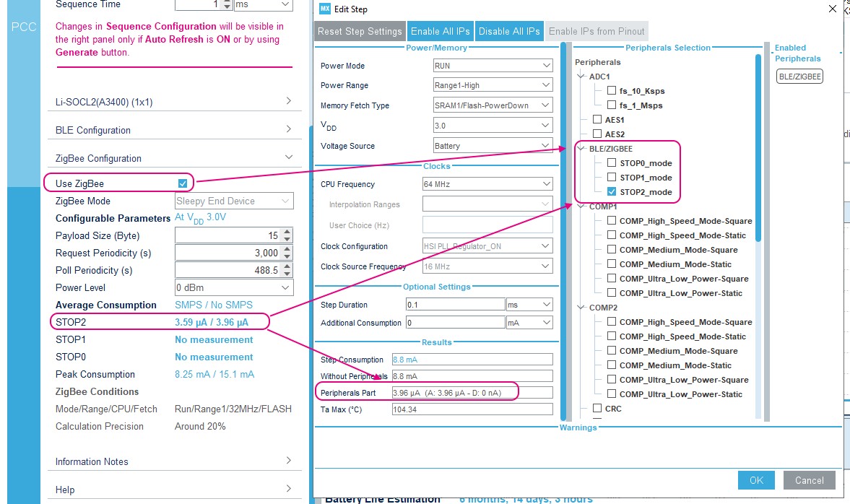Decrease Poll Periodicity with down arrow
This screenshot has height=504, width=850.
click(x=287, y=274)
